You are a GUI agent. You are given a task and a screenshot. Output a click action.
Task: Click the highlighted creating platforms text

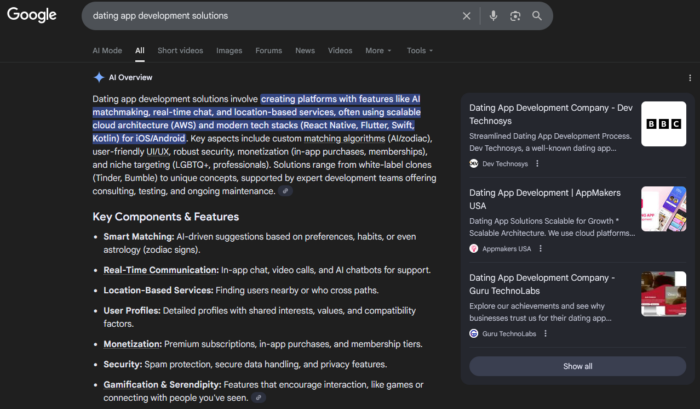click(x=257, y=118)
